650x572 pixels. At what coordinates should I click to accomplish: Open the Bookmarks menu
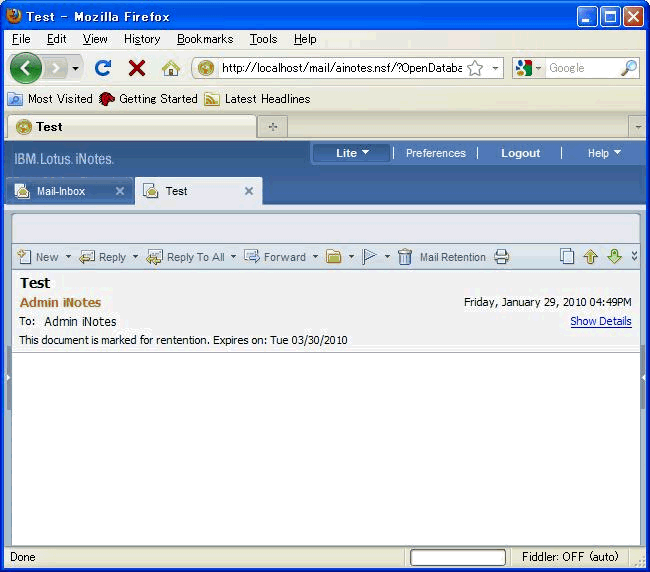pos(205,39)
